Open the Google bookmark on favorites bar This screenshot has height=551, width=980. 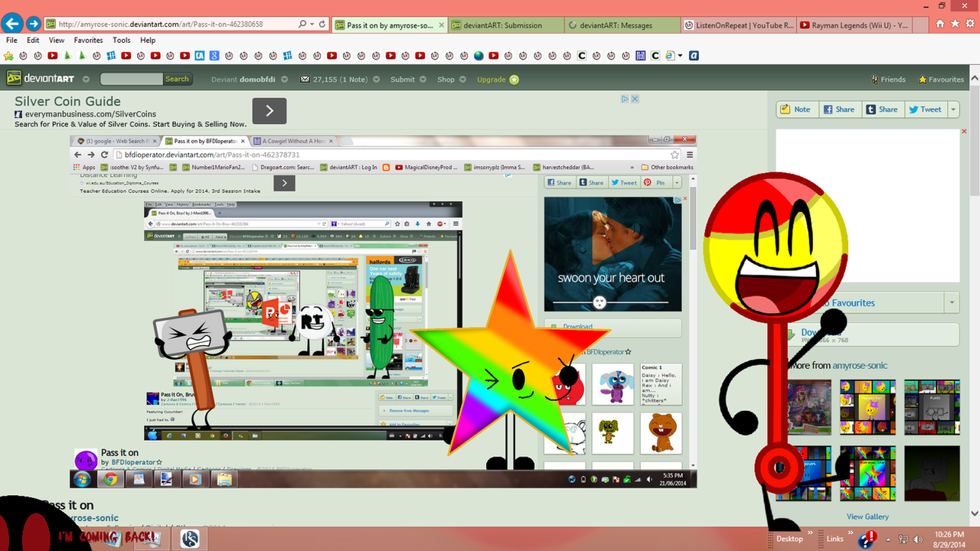coord(214,56)
